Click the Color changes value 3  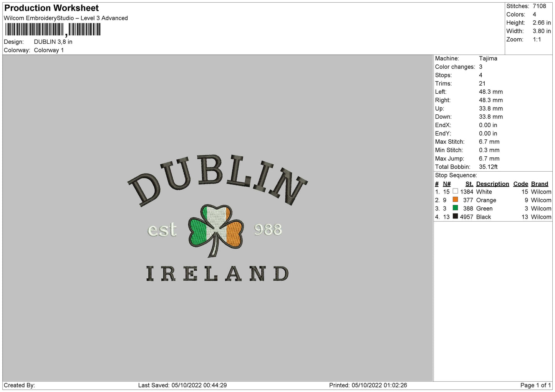[x=480, y=67]
